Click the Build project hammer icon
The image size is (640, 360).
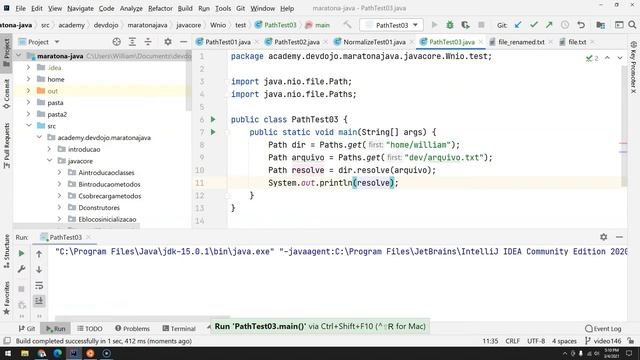347,25
